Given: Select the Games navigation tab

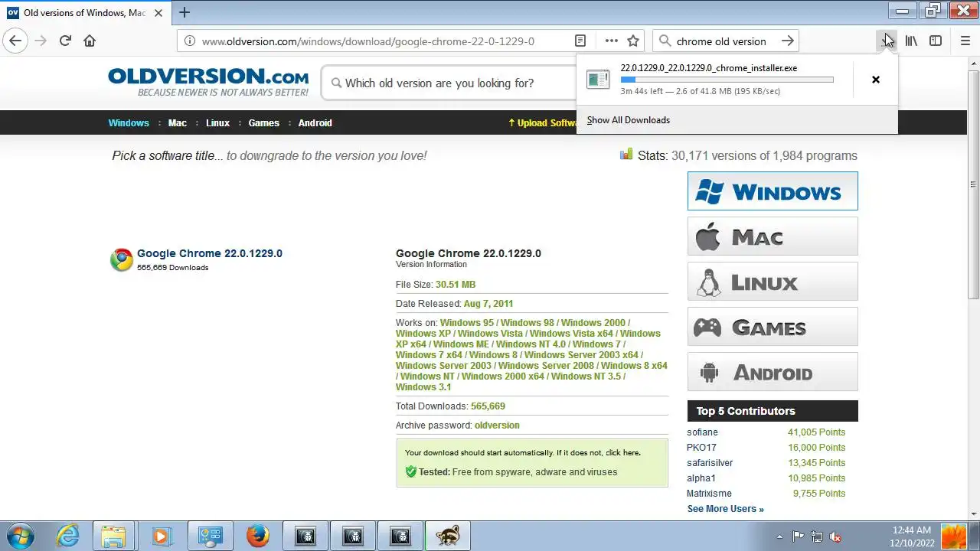Looking at the screenshot, I should pyautogui.click(x=264, y=122).
